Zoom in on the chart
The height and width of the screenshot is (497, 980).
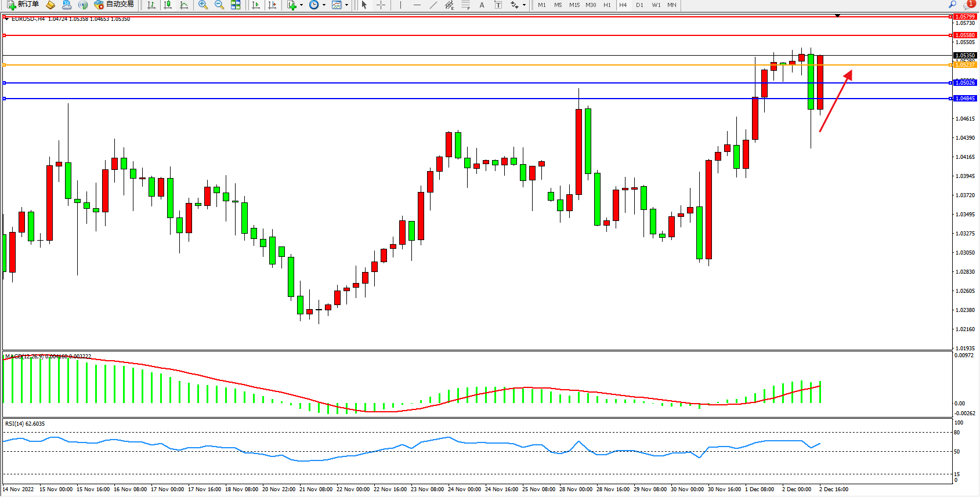pyautogui.click(x=203, y=5)
